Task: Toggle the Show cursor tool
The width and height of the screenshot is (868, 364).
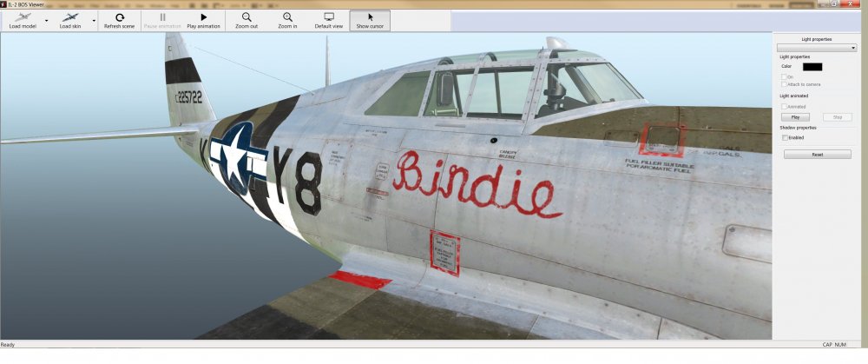Action: (x=370, y=21)
